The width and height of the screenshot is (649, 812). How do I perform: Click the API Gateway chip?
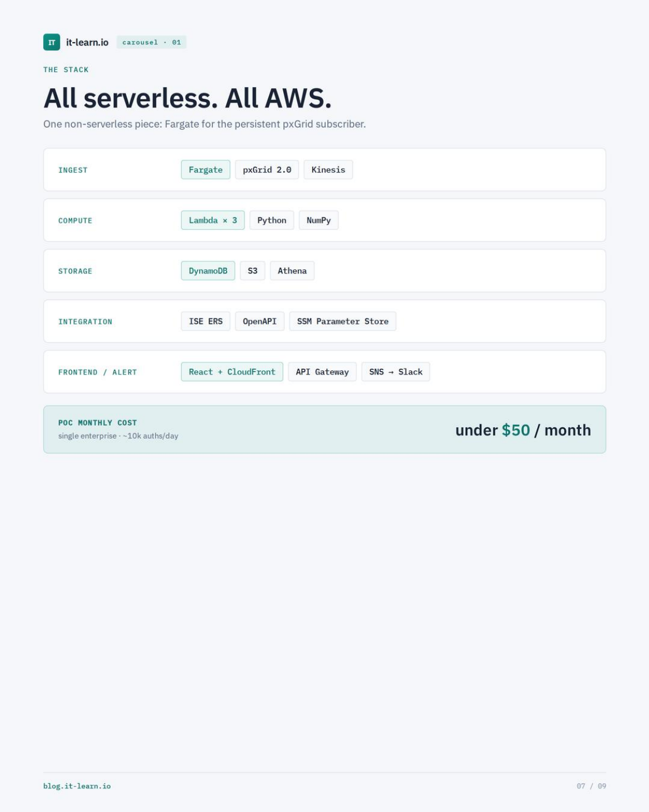tap(322, 372)
